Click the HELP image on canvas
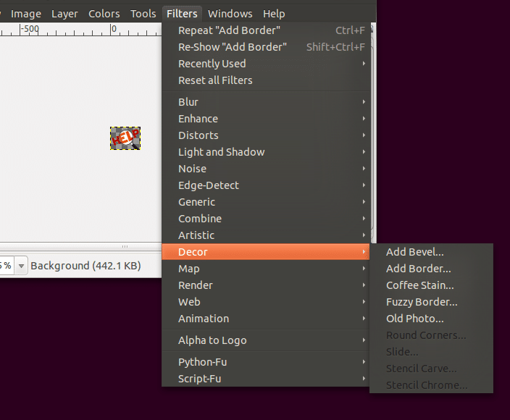This screenshot has width=510, height=420. [125, 138]
